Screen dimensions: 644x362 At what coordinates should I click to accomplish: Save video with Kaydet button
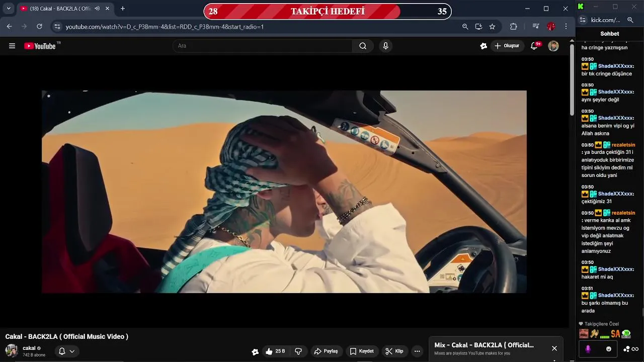[362, 351]
